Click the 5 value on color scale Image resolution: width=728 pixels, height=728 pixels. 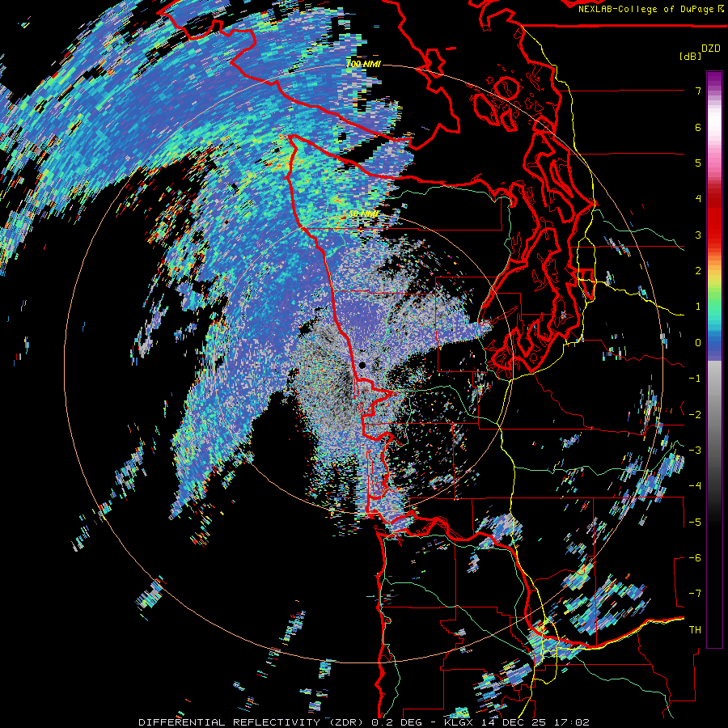(x=698, y=163)
